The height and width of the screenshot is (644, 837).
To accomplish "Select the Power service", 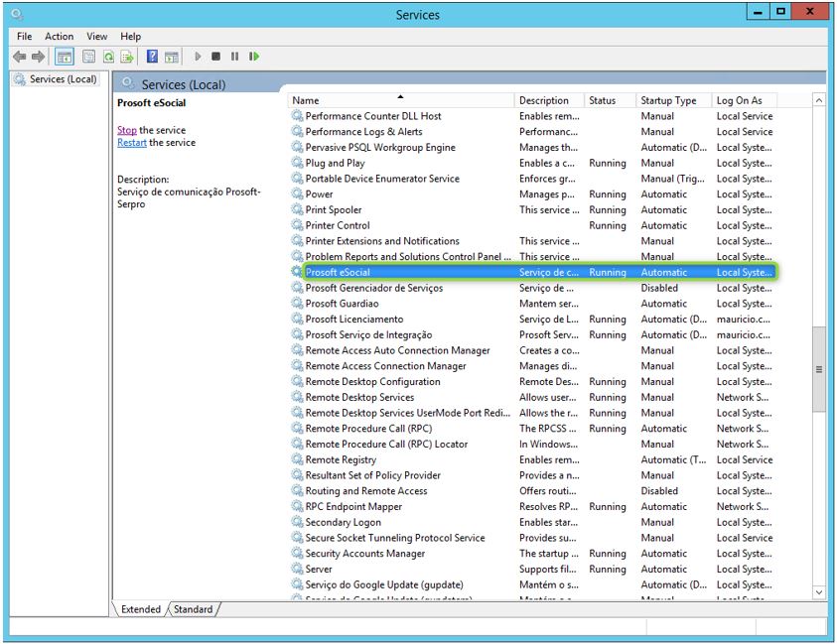I will point(532,193).
